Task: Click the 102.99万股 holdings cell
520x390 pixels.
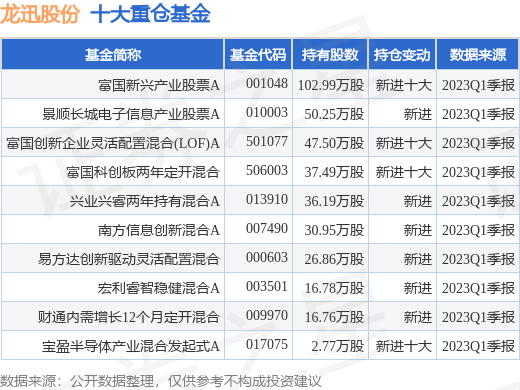Action: 331,85
